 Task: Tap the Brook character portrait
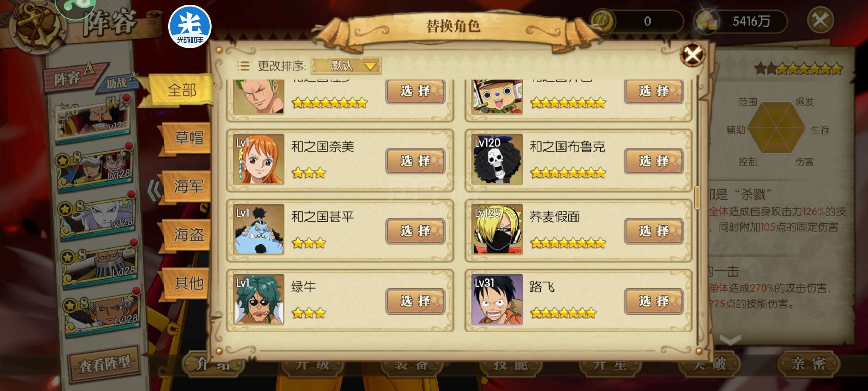[x=497, y=159]
